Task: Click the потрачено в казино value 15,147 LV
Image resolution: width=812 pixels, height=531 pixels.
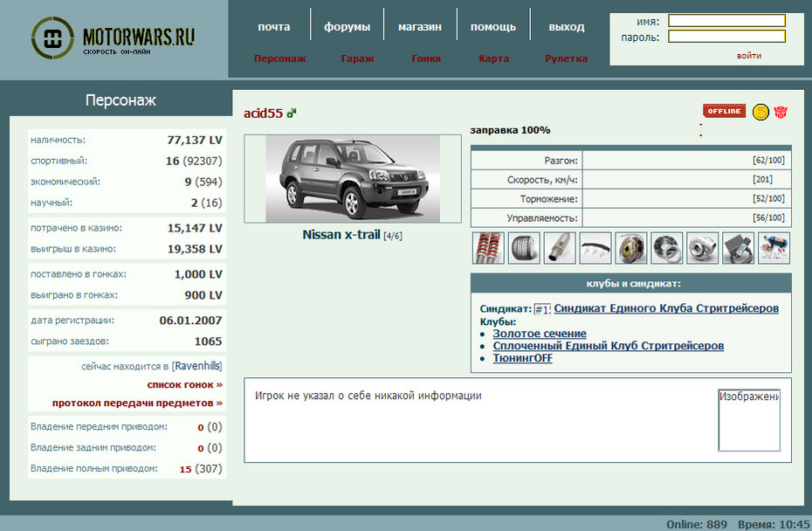Action: click(x=194, y=228)
